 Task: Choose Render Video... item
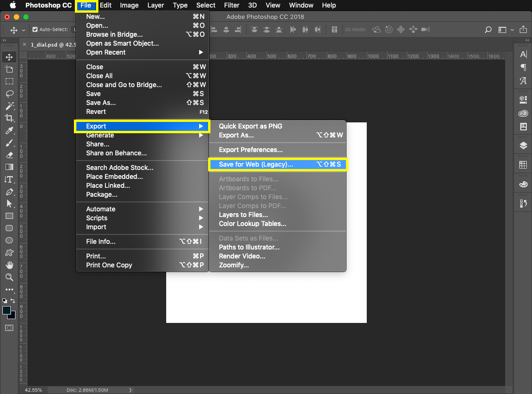click(x=278, y=256)
